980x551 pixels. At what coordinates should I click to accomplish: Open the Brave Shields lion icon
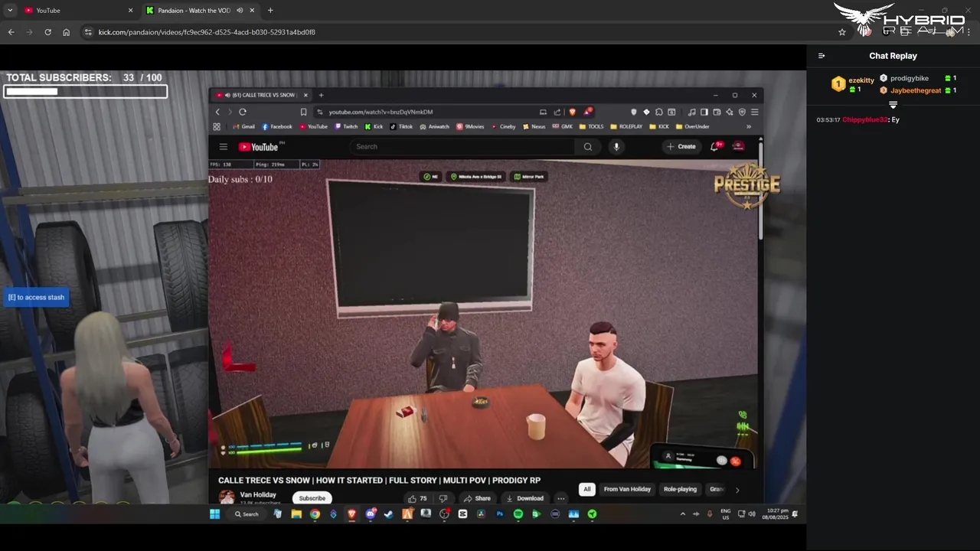pos(572,112)
